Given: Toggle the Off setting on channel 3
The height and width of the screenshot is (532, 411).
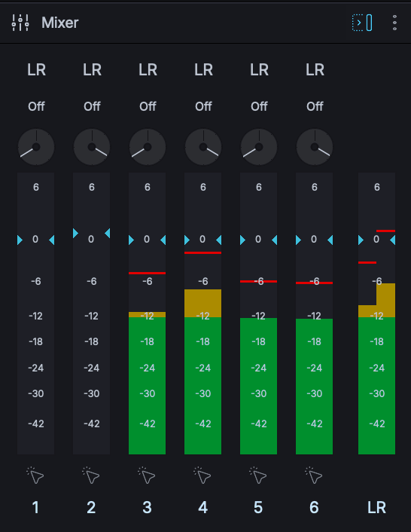Looking at the screenshot, I should [148, 106].
